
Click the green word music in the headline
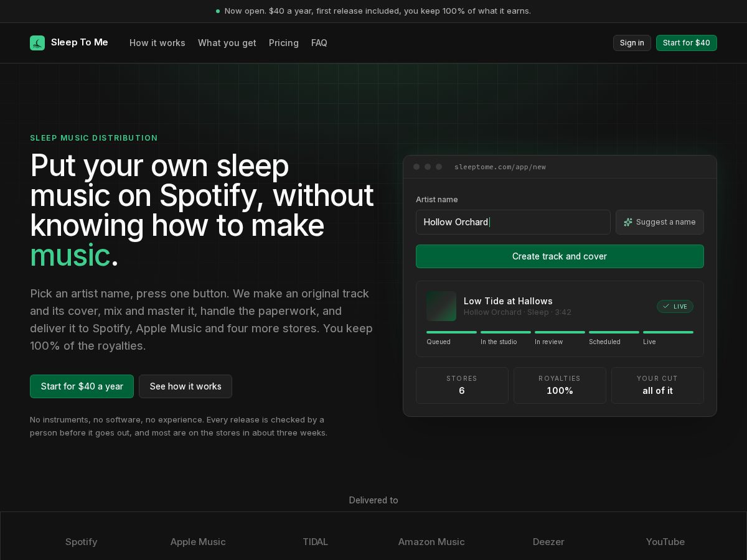(70, 255)
